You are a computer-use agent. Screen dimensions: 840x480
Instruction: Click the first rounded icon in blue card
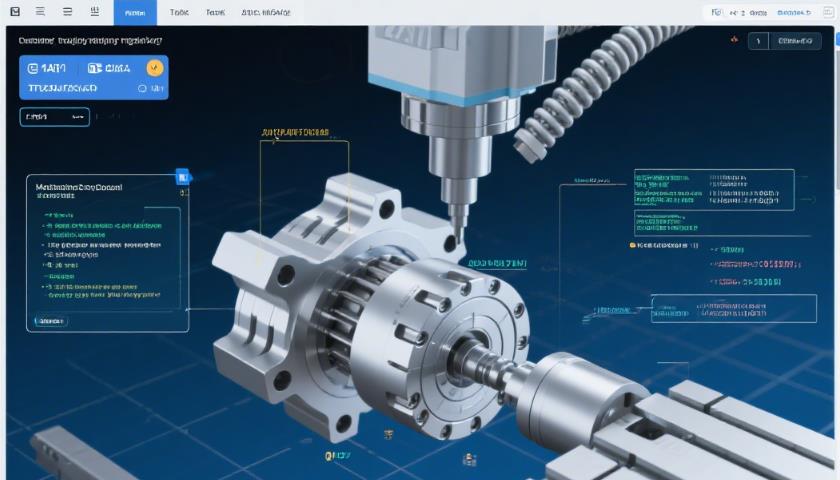(x=33, y=68)
